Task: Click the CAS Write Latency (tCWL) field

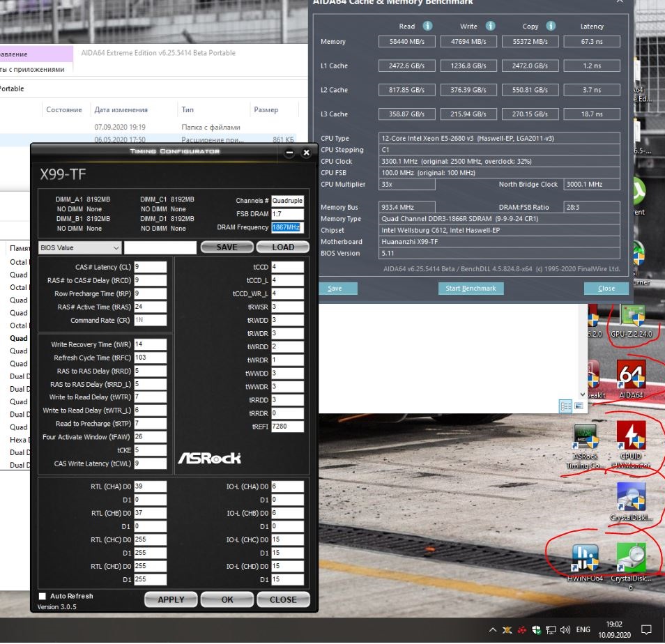Action: point(151,463)
